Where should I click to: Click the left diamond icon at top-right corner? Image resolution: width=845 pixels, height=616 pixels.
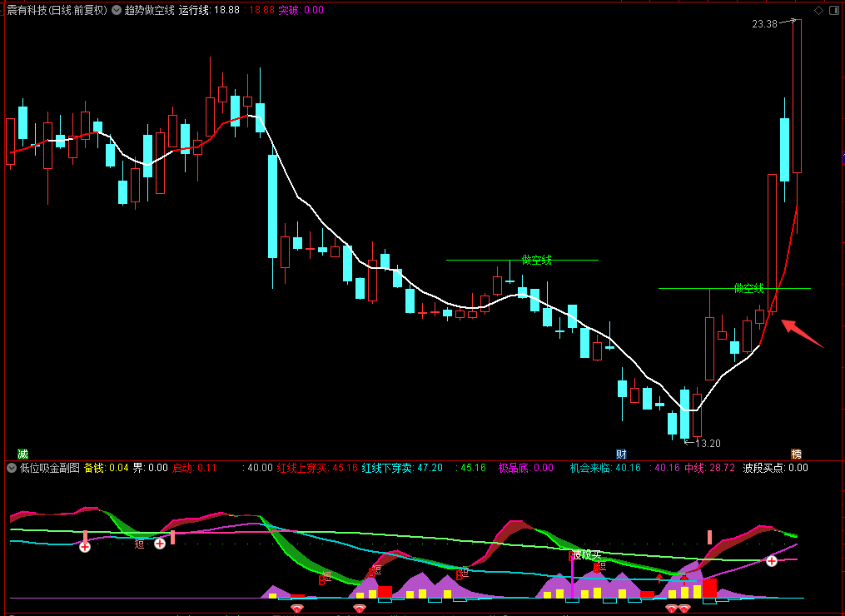point(818,10)
